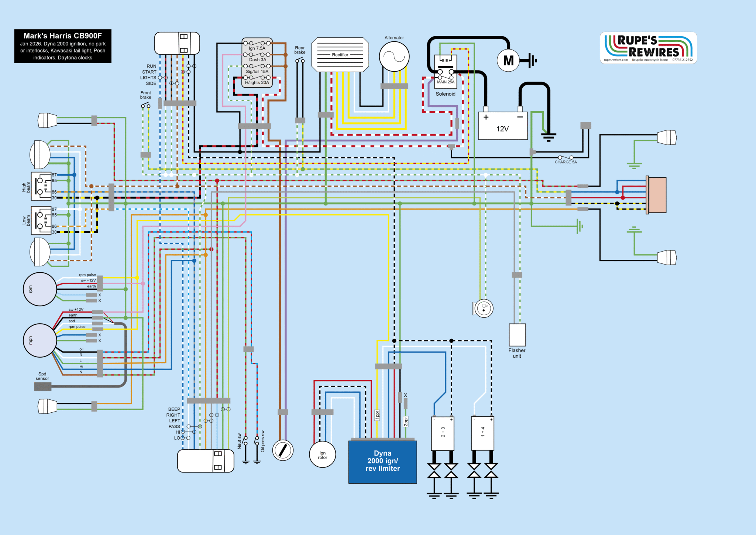
Task: Click the H/lights 20A fuse
Action: 257,78
